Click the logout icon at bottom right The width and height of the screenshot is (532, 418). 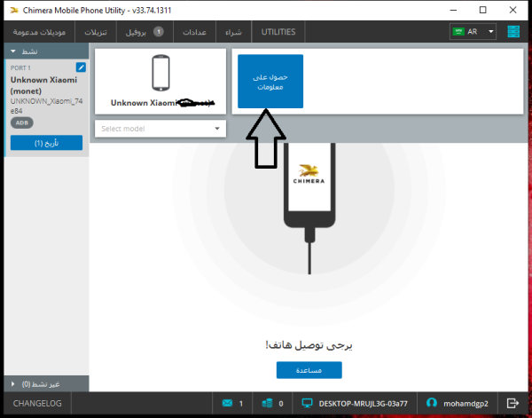512,403
